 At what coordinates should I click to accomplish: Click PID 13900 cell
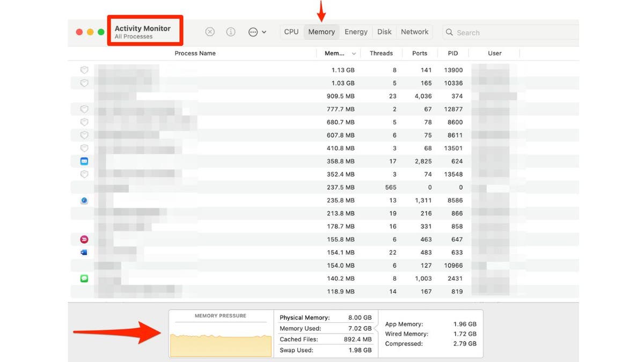453,70
